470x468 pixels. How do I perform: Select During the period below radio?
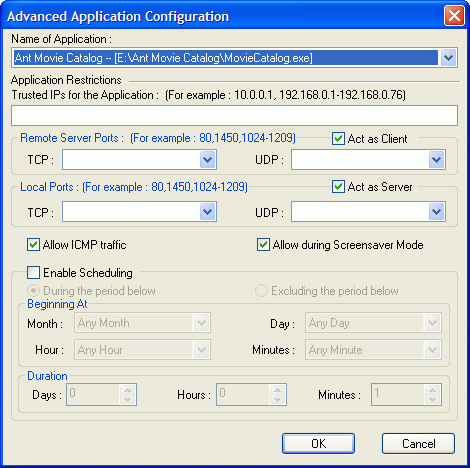33,291
